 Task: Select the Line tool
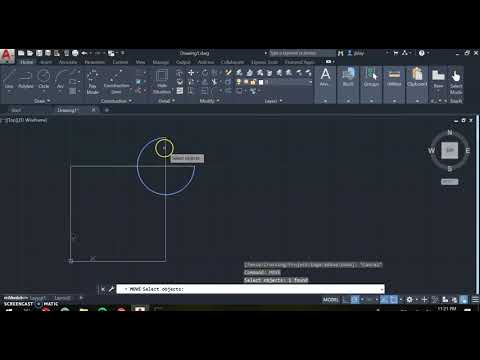tap(9, 79)
